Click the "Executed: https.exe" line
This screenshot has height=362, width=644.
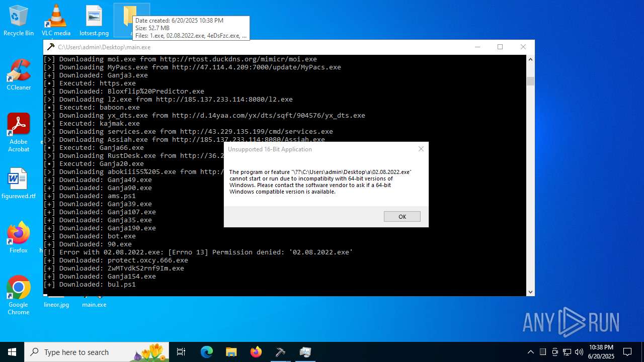pos(90,83)
